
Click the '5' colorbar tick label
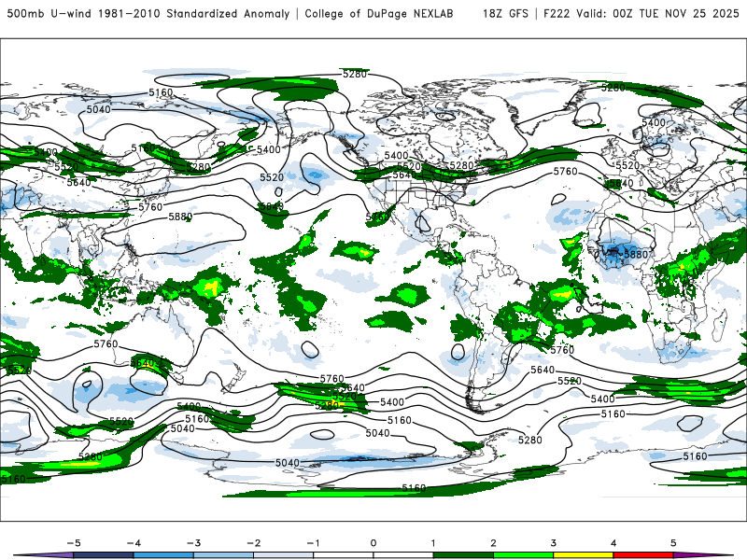673,543
